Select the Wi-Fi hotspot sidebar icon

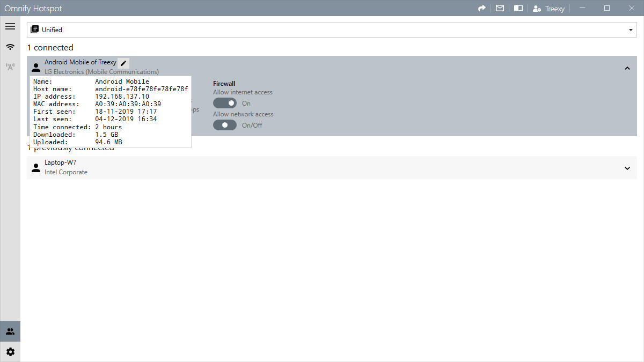[10, 47]
